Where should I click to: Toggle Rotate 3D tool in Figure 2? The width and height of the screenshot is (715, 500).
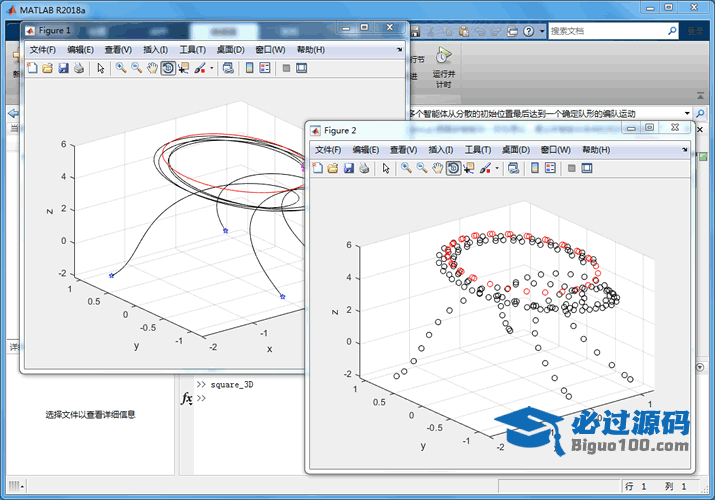pyautogui.click(x=453, y=168)
